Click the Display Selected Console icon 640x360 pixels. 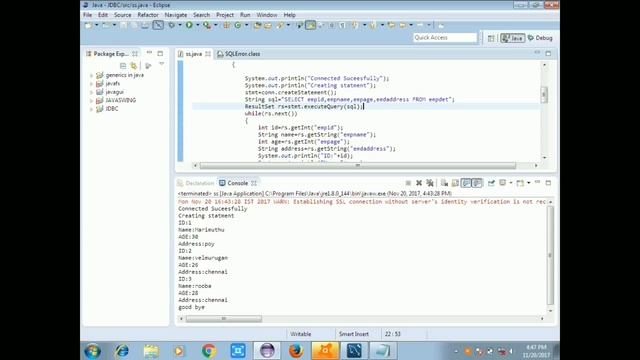pos(503,183)
